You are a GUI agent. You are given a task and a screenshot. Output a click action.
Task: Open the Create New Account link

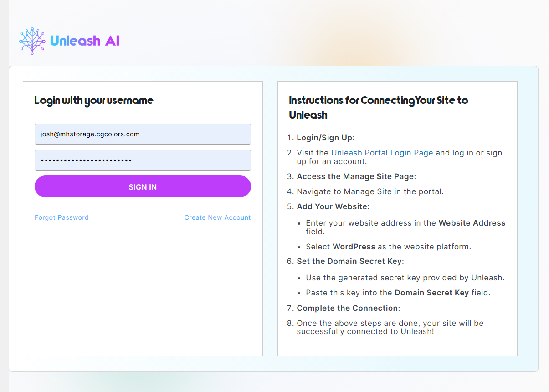217,217
